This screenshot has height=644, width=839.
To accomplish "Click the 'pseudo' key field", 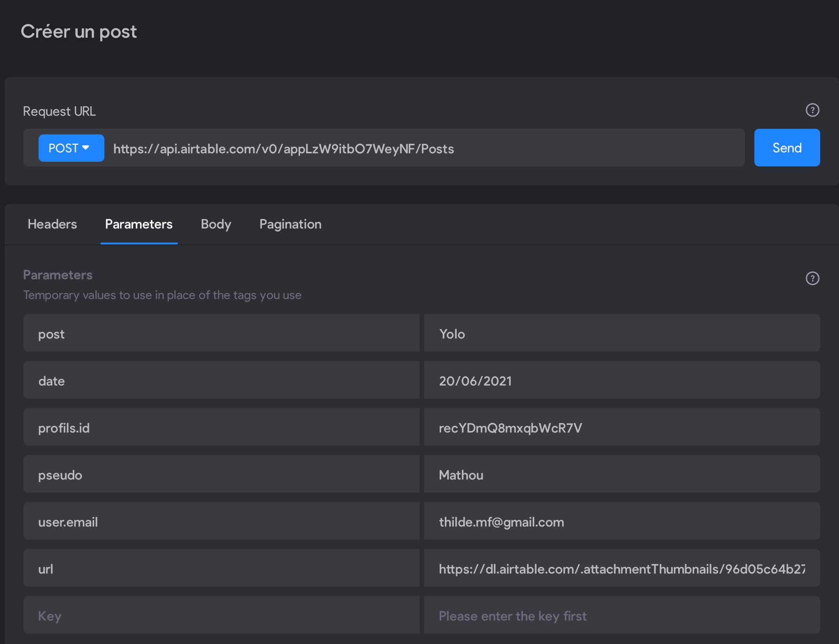I will [x=222, y=474].
